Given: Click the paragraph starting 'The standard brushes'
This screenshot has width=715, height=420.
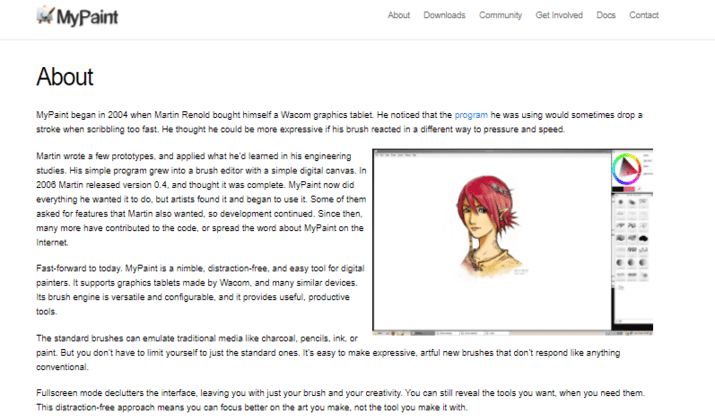Looking at the screenshot, I should tap(328, 353).
